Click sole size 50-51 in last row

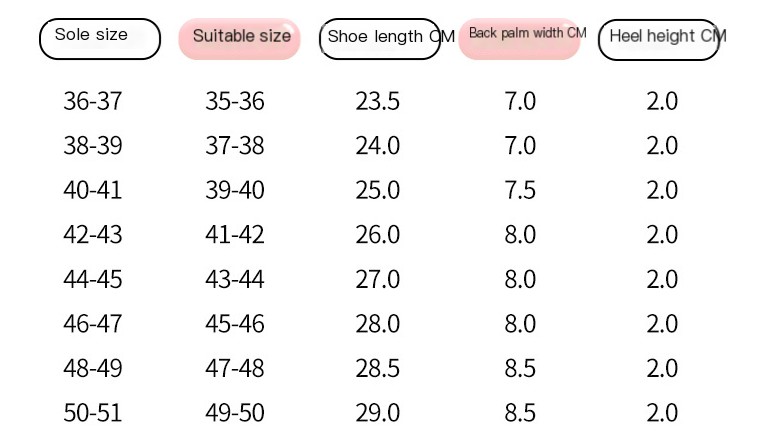(93, 413)
